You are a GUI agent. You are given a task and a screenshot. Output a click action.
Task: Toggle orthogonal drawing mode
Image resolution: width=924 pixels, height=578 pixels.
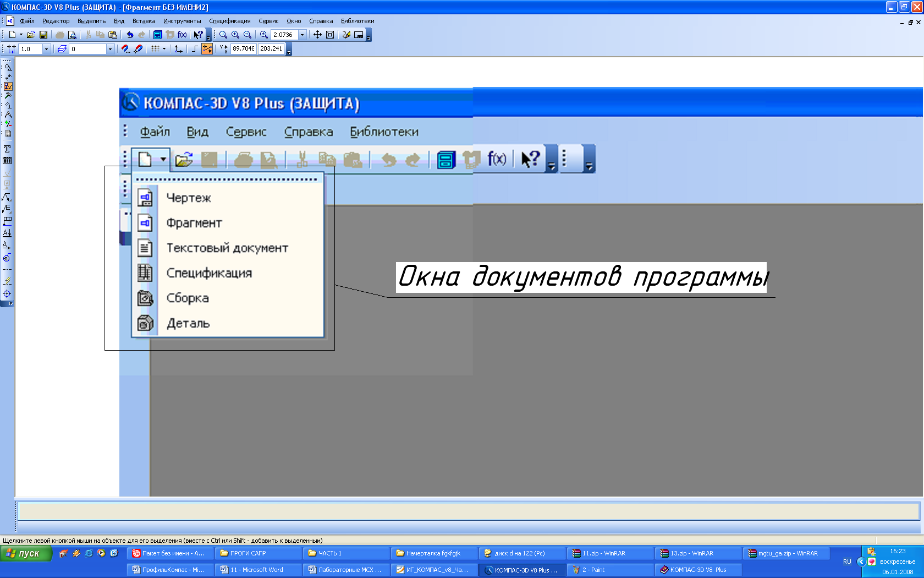click(x=194, y=49)
